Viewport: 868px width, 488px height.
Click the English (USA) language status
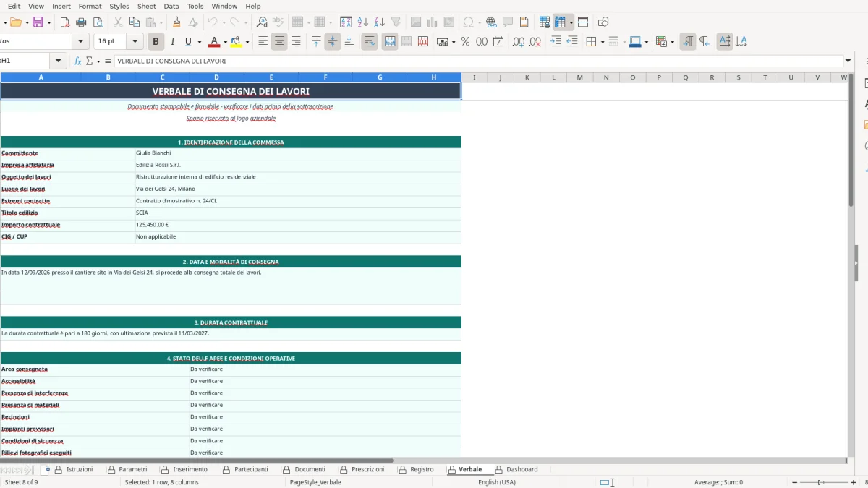(497, 482)
